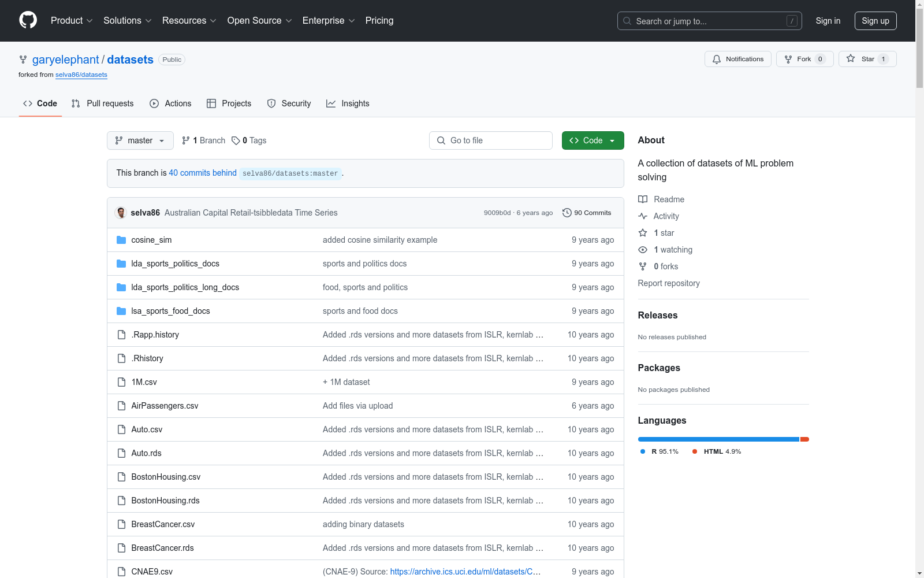
Task: Click the folder icon beside lsa_sports_food_docs
Action: pos(121,311)
